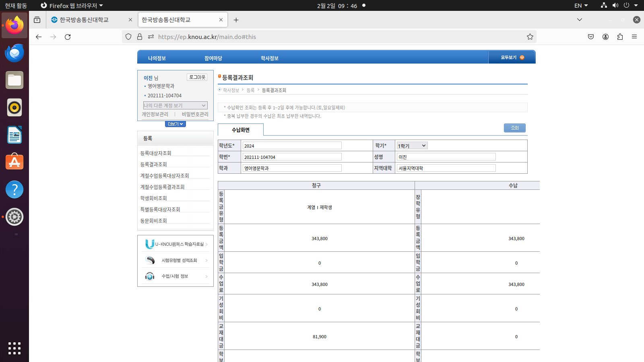
Task: Open the Firefox account profile icon
Action: [605, 37]
